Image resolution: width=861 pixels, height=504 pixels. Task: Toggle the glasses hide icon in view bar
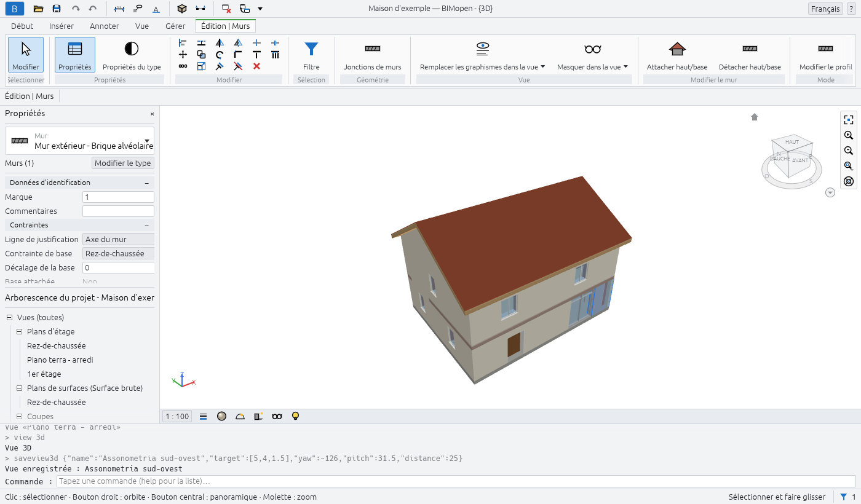pyautogui.click(x=277, y=416)
